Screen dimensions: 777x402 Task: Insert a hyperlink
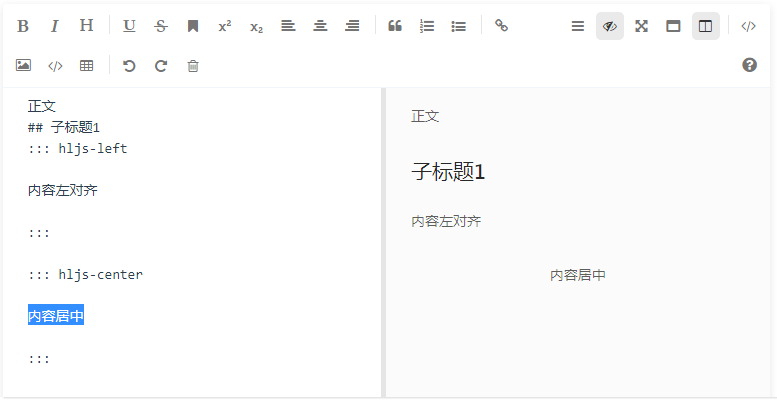click(502, 26)
